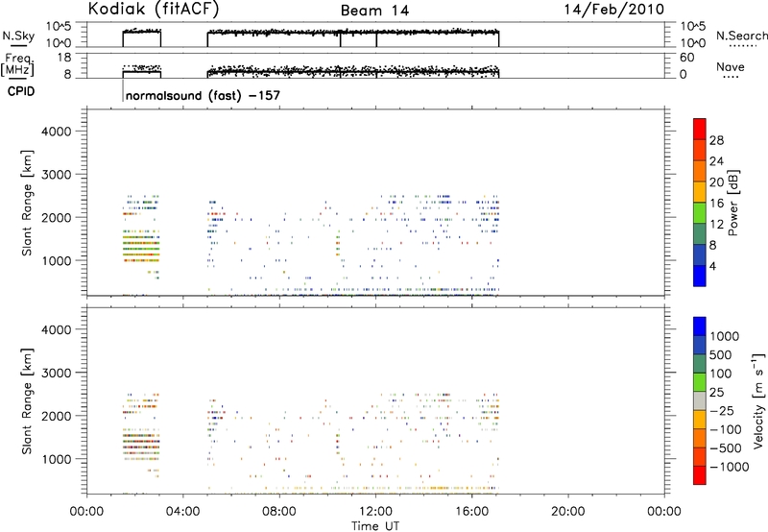Click the '28' tick on power colorbar
The image size is (768, 532).
pyautogui.click(x=716, y=140)
